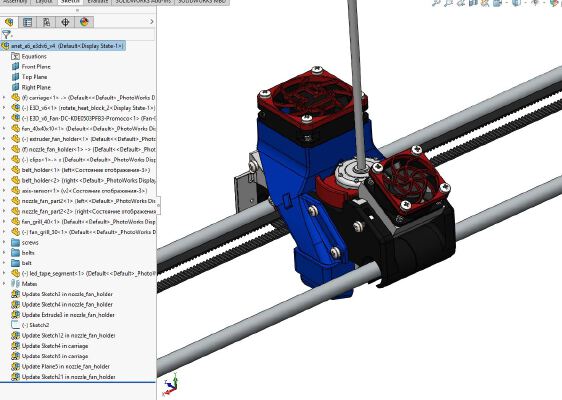
Task: Click the nozzle_fan_holder<1> part icon
Action: pos(15,149)
